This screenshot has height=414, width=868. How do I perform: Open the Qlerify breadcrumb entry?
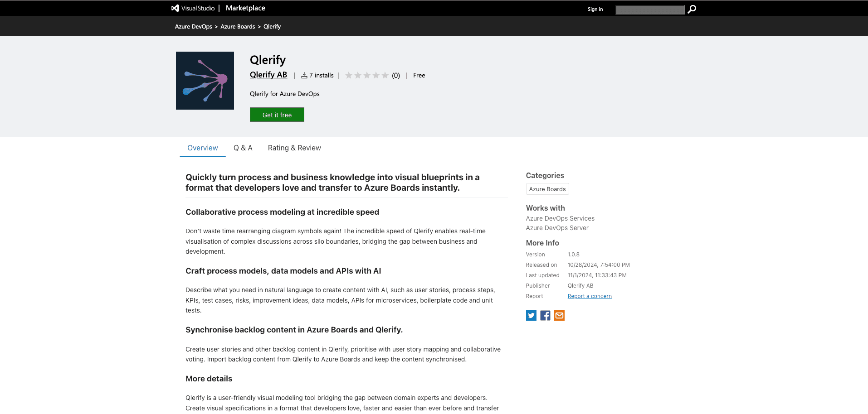(x=272, y=26)
